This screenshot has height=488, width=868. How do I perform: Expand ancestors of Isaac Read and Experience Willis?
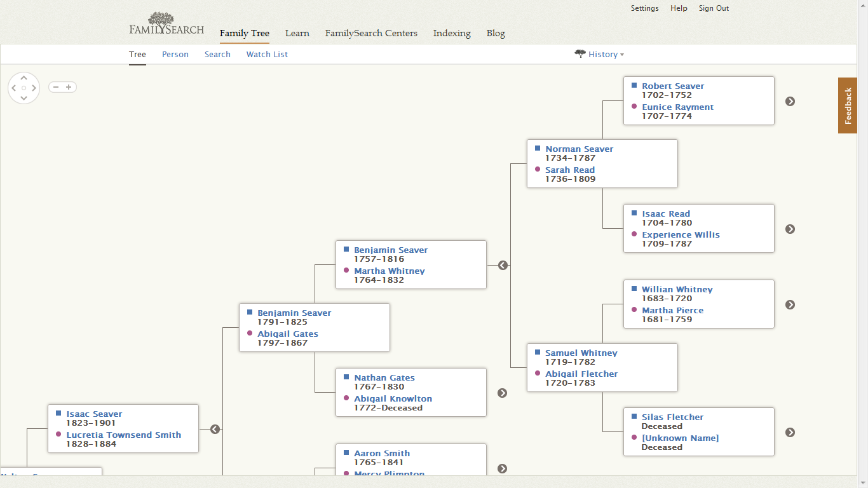[790, 229]
